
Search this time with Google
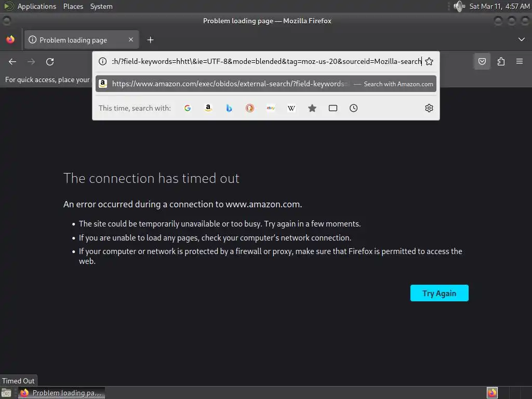coord(188,108)
